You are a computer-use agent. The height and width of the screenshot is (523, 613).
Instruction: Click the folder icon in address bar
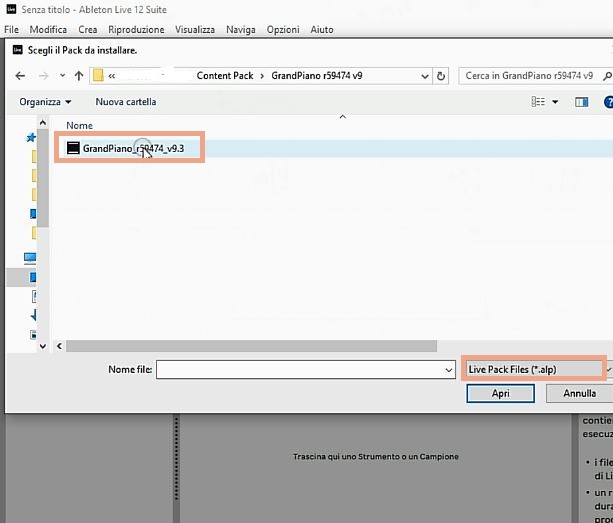pyautogui.click(x=98, y=76)
